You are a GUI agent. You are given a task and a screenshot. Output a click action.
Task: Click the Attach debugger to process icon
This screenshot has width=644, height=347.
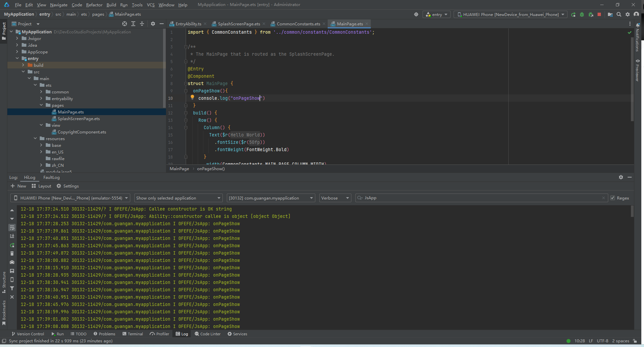(591, 14)
